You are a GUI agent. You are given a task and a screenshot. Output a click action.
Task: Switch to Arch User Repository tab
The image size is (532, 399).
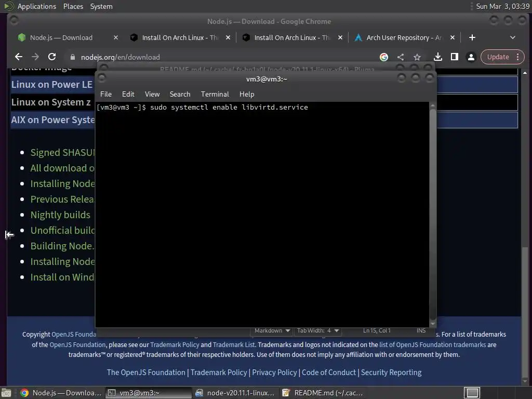point(404,37)
